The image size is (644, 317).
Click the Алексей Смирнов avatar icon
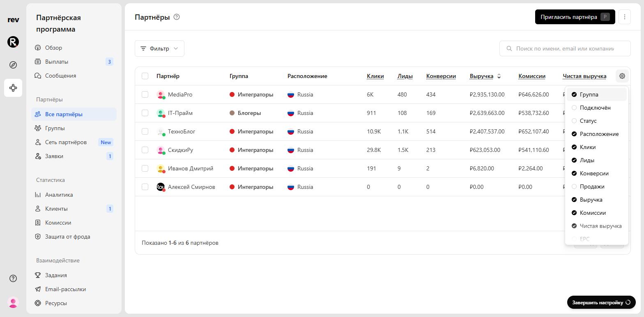point(161,187)
